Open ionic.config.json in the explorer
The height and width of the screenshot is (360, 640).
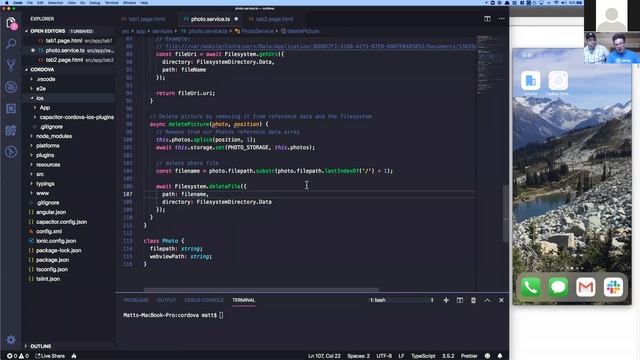pos(56,241)
